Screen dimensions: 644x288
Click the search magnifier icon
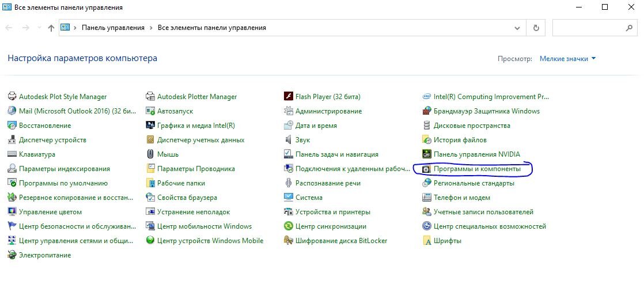pyautogui.click(x=629, y=28)
